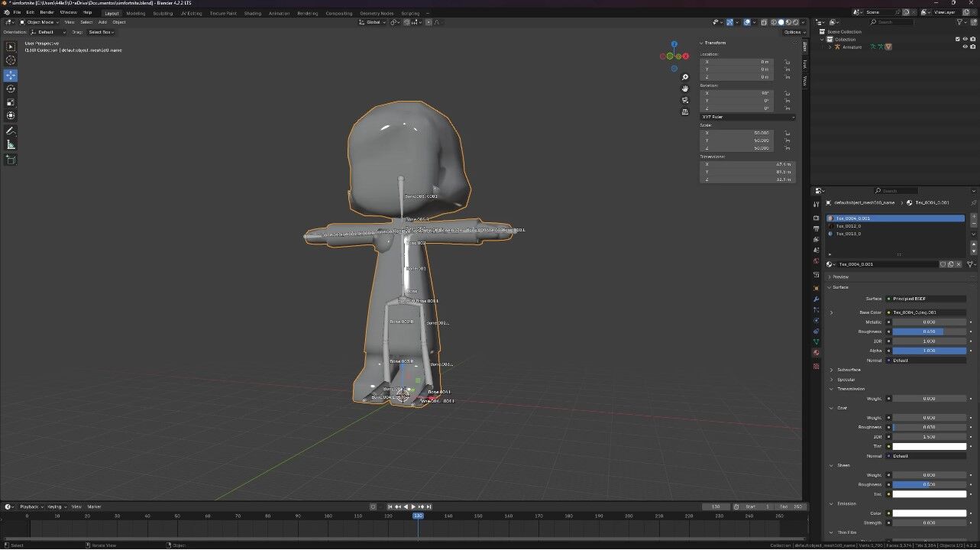The image size is (980, 550).
Task: Hide the Armature in the outliner
Action: pyautogui.click(x=965, y=47)
